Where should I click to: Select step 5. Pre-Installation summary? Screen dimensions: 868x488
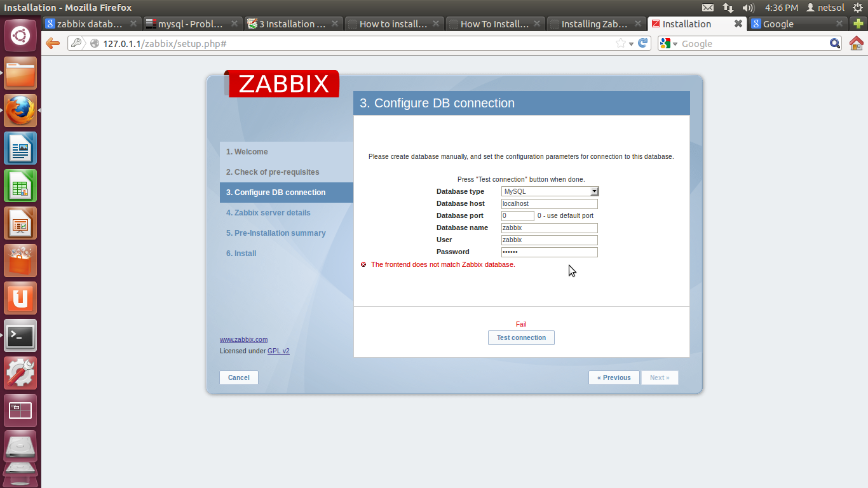click(286, 233)
